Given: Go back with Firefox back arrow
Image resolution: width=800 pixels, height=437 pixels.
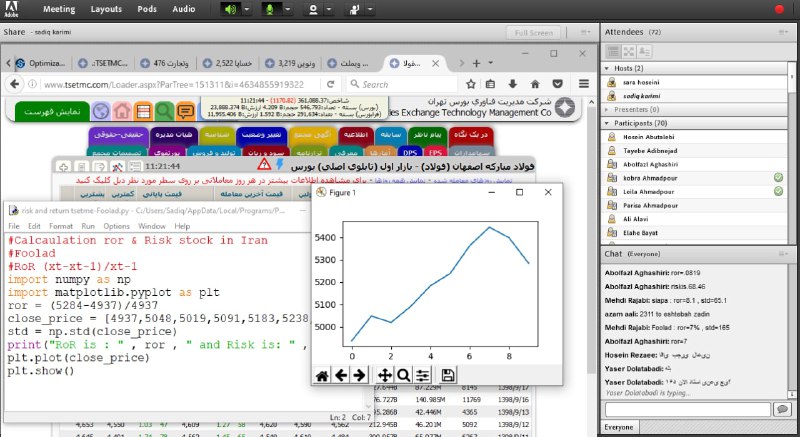Looking at the screenshot, I should [x=15, y=84].
